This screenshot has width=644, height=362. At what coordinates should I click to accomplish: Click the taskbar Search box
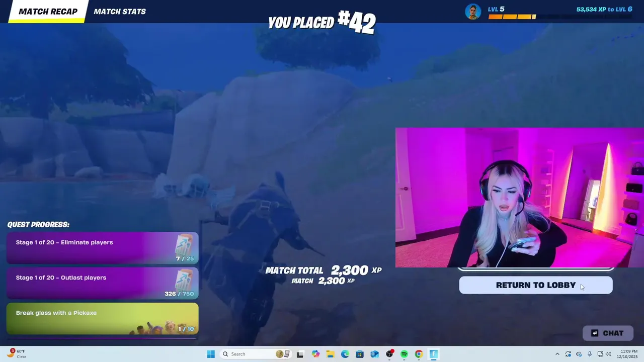pyautogui.click(x=255, y=354)
